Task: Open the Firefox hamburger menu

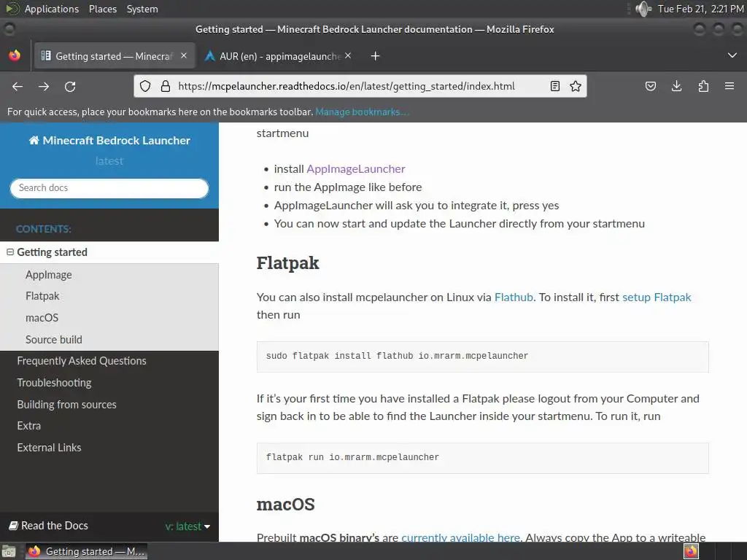Action: pyautogui.click(x=729, y=86)
